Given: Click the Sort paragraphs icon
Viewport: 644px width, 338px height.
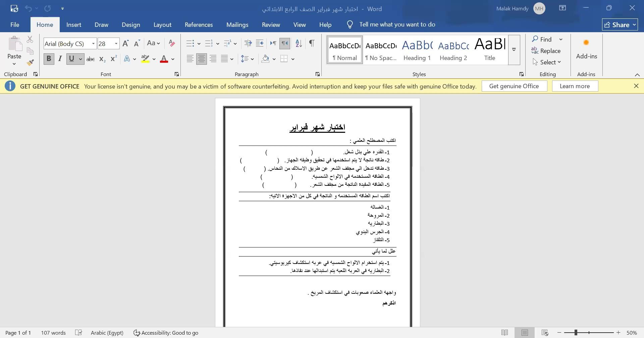Looking at the screenshot, I should (x=299, y=43).
